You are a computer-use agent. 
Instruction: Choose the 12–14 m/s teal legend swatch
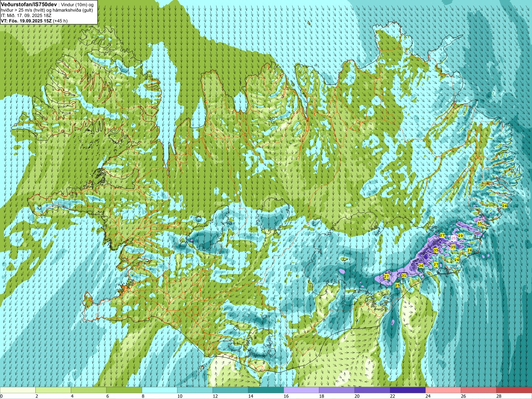tap(230, 390)
